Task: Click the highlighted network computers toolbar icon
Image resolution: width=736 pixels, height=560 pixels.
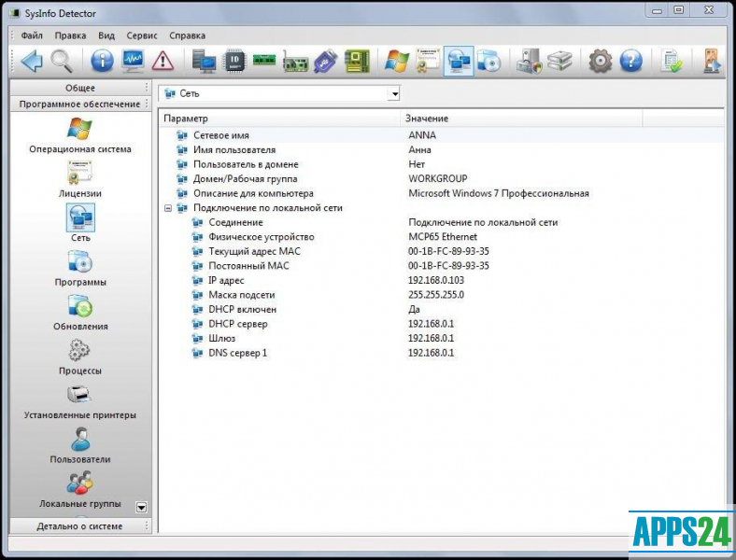Action: click(459, 61)
